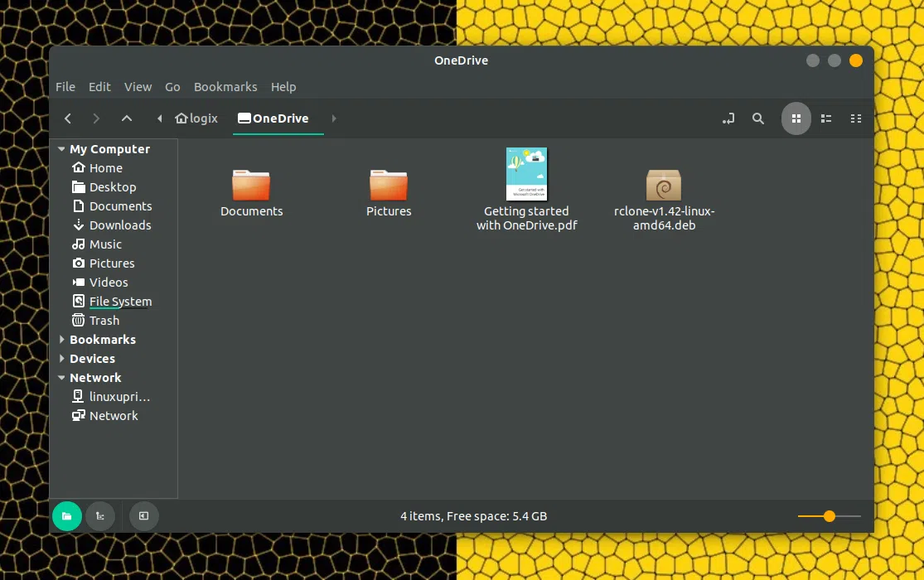Show places in the sidebar

click(x=66, y=515)
